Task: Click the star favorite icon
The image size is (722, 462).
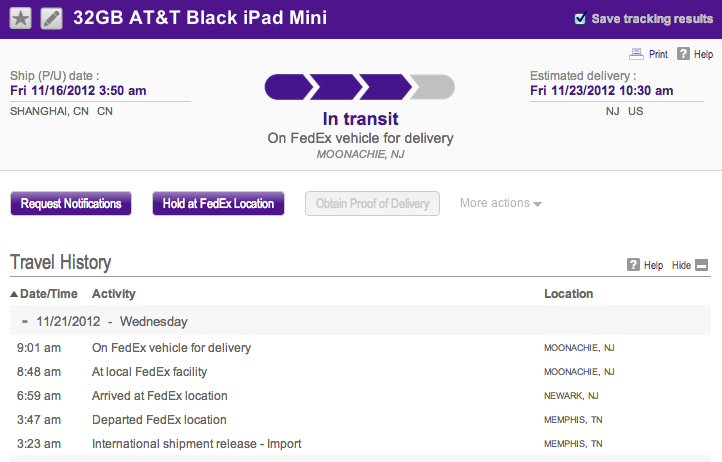Action: click(21, 18)
